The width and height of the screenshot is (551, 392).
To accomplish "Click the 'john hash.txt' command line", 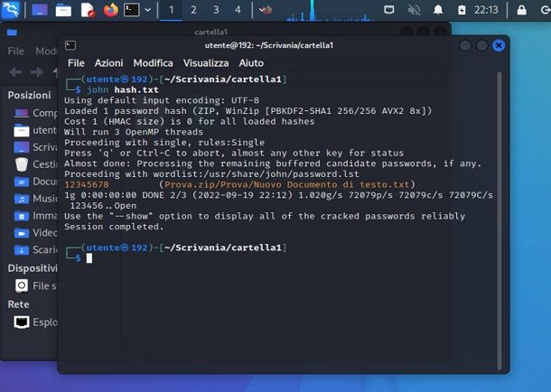I will (x=122, y=90).
